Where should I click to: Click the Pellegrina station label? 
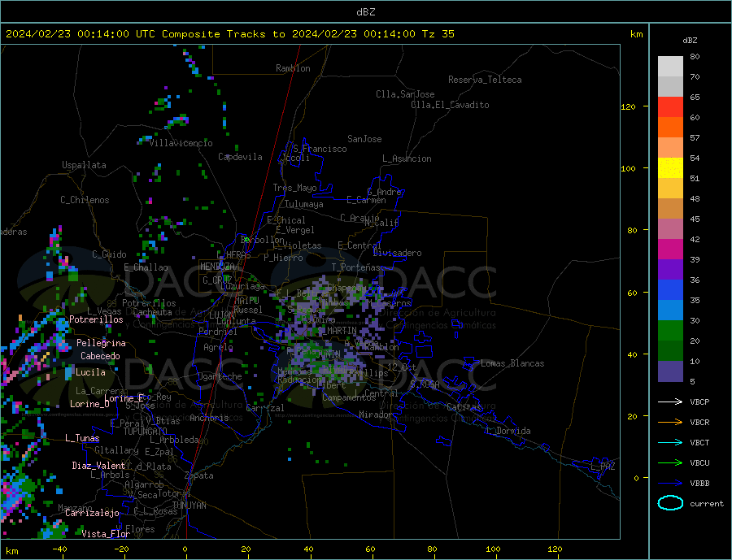(x=101, y=344)
